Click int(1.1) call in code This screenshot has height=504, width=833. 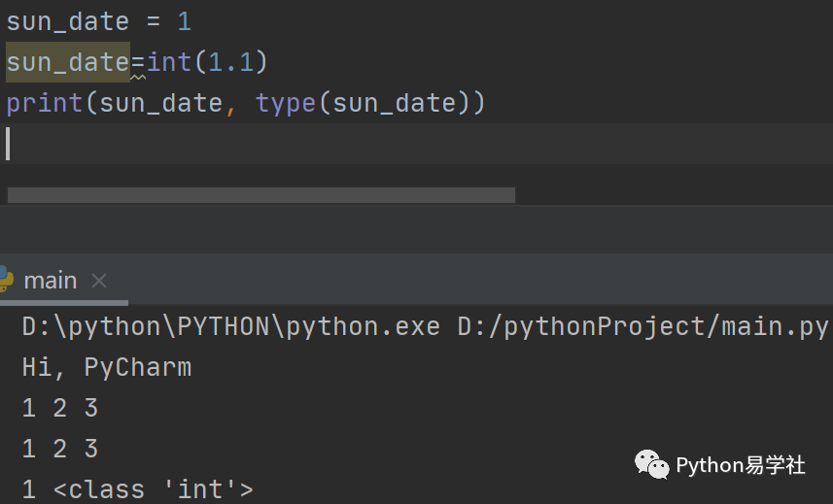pyautogui.click(x=207, y=62)
